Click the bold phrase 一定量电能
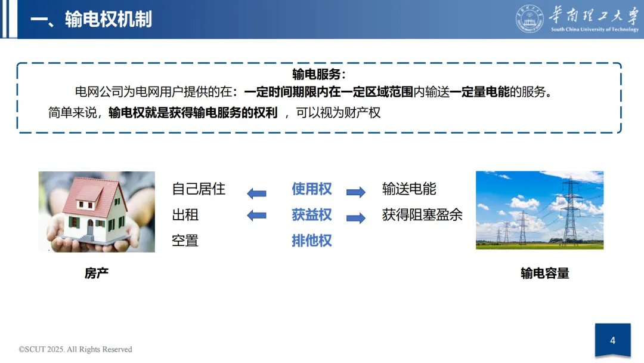Screen dimensions: 644x363 click(x=479, y=92)
